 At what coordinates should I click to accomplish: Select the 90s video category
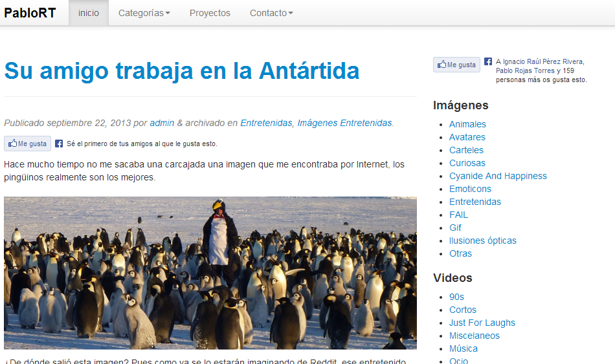[456, 297]
